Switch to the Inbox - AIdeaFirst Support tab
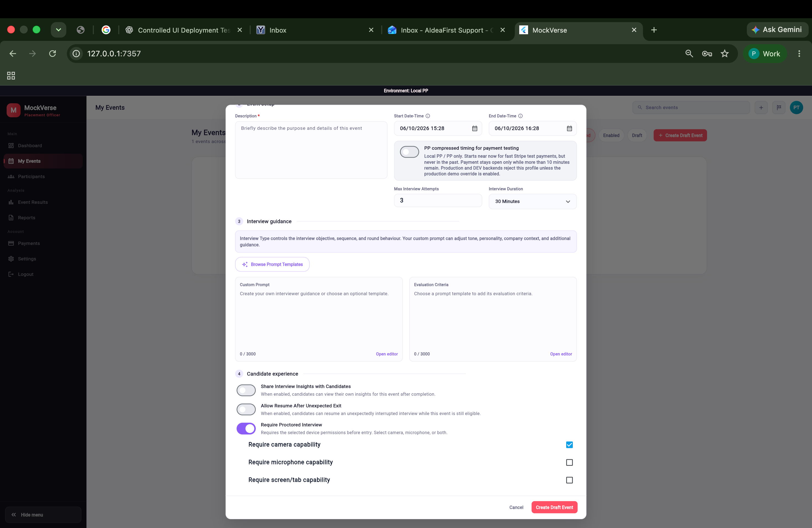 (x=447, y=30)
